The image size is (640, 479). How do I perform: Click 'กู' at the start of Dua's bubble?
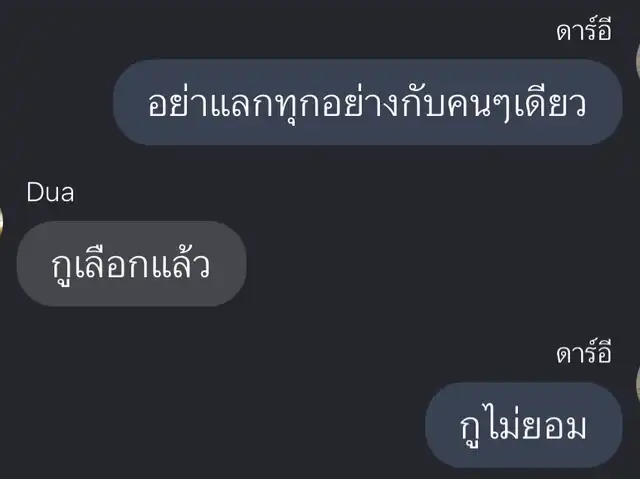click(62, 269)
